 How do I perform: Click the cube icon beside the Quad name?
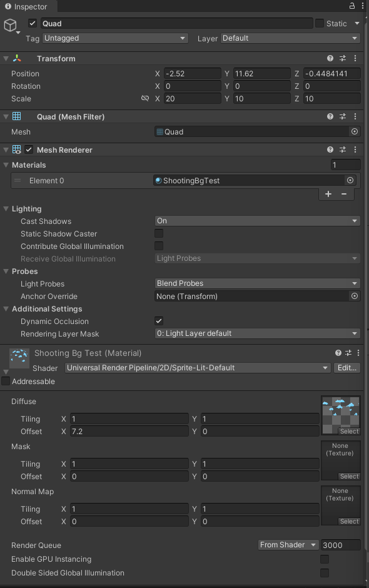tap(9, 23)
